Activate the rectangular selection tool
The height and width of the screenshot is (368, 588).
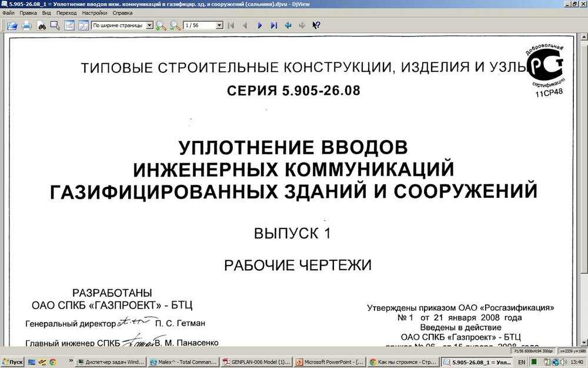point(54,25)
